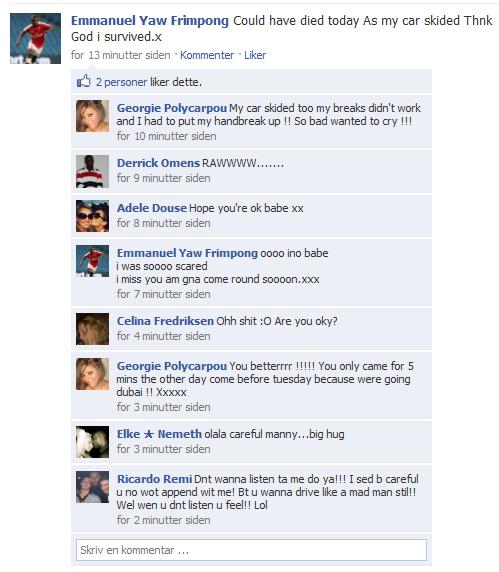Click the Liker link under the post
Viewport: 499px width, 572px height.
[255, 55]
